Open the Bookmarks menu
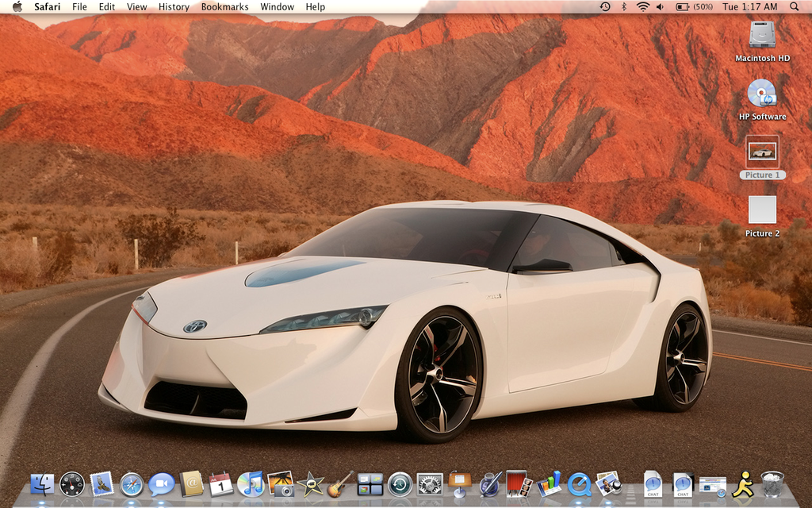 (224, 6)
